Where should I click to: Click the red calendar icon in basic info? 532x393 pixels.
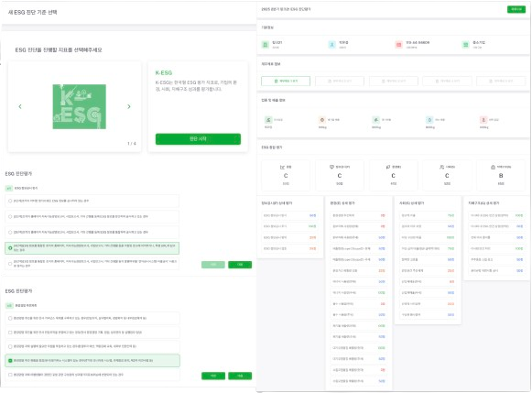(x=398, y=45)
